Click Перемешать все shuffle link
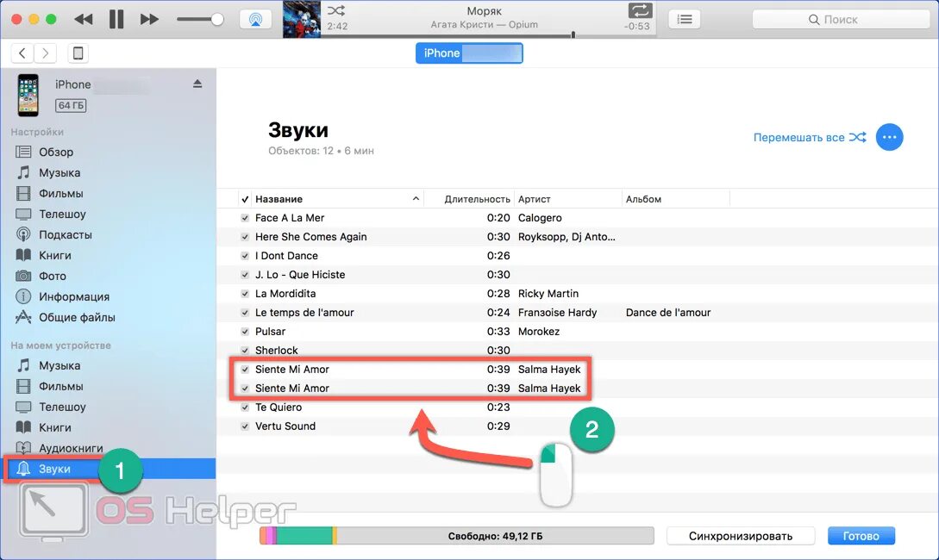939x560 pixels. [809, 138]
